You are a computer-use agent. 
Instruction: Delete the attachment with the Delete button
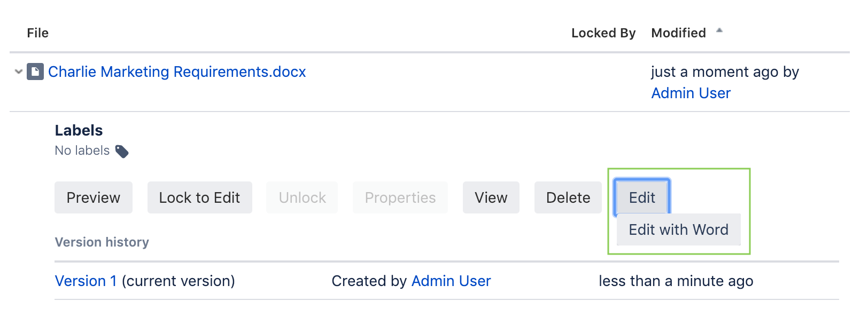(x=568, y=197)
